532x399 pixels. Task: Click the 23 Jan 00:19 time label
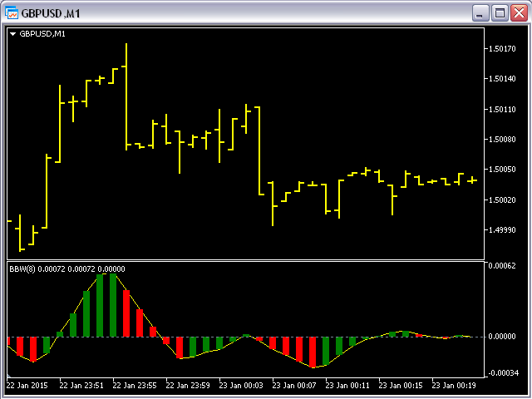[x=455, y=386]
